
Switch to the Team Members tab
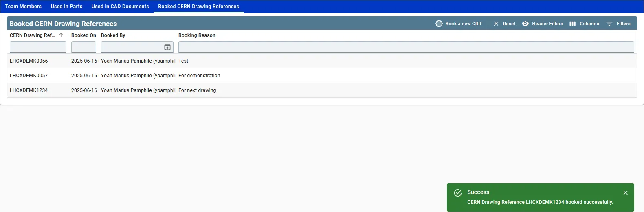pos(23,7)
